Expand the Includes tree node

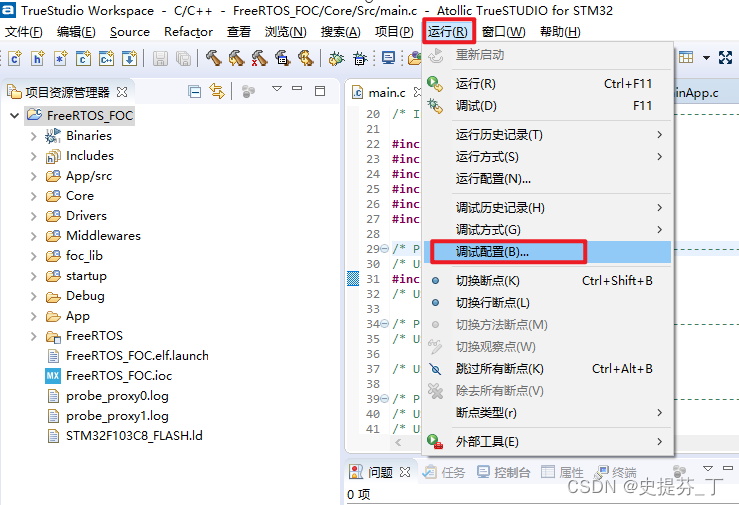[33, 156]
